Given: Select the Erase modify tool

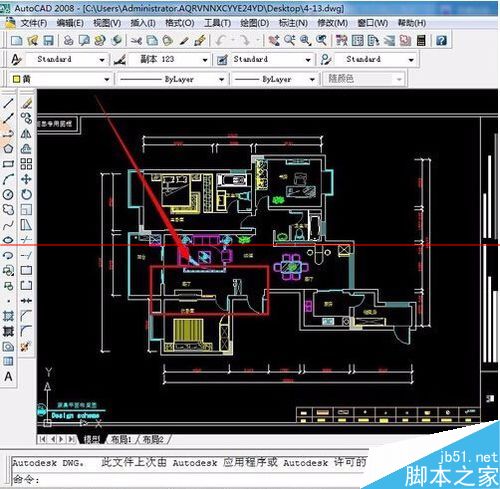Looking at the screenshot, I should pos(26,103).
